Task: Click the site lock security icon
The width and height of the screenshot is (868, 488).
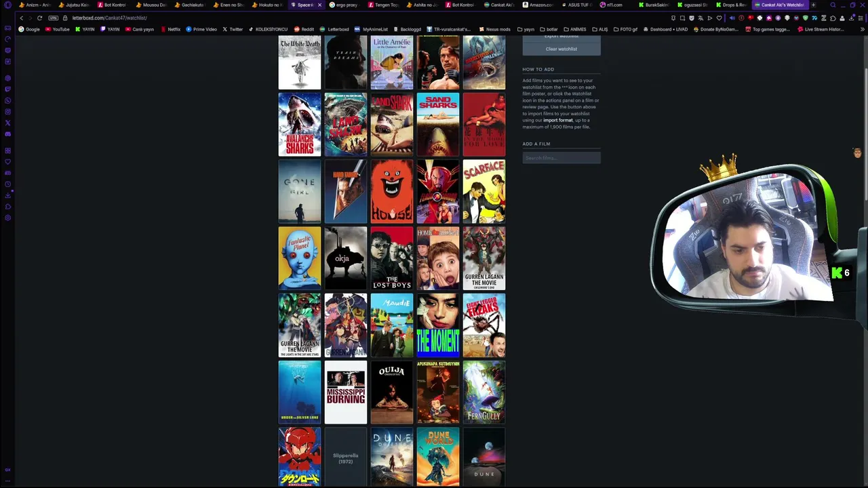Action: pyautogui.click(x=65, y=18)
